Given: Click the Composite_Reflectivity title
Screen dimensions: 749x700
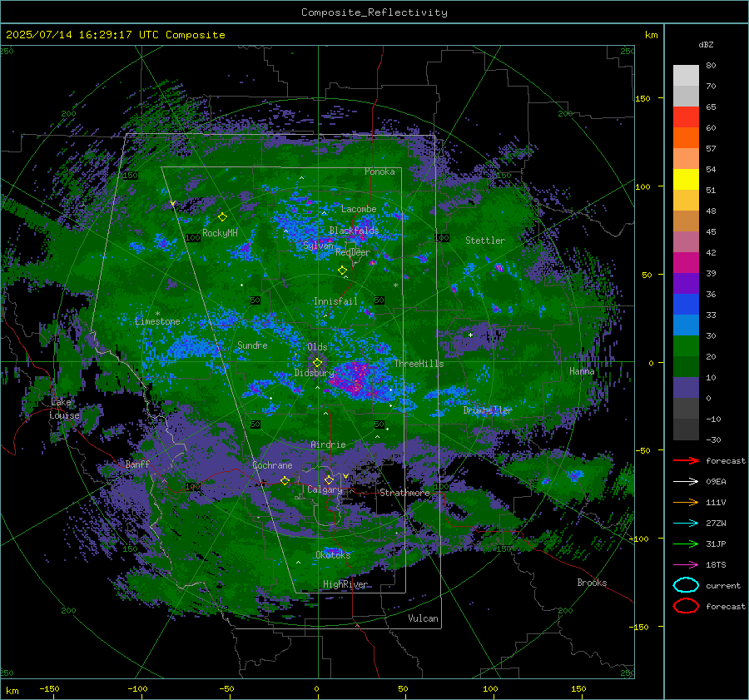Looking at the screenshot, I should [374, 12].
